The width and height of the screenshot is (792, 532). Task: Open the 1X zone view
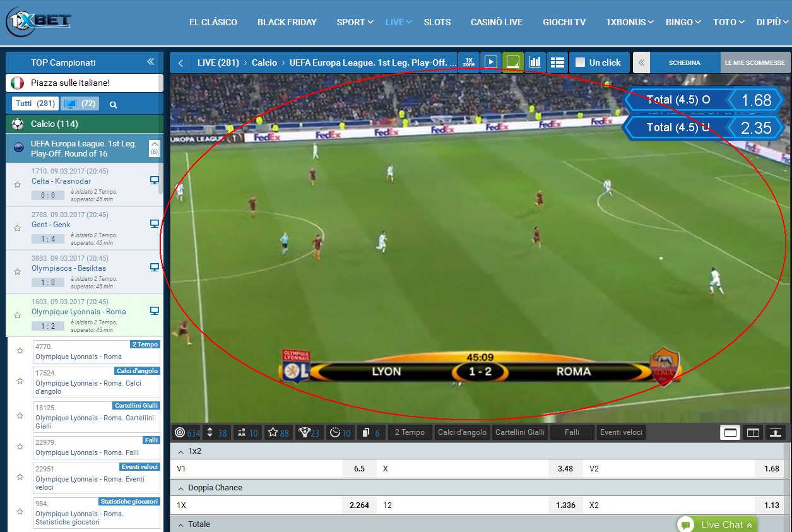tap(469, 62)
